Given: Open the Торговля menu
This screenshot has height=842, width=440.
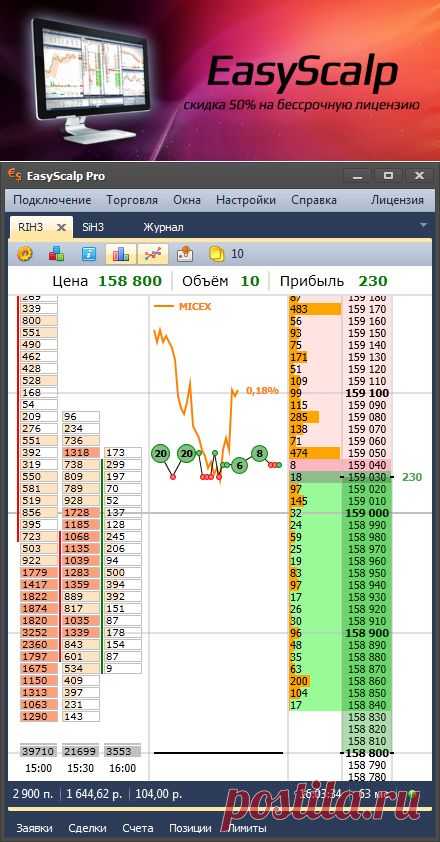Looking at the screenshot, I should click(132, 200).
